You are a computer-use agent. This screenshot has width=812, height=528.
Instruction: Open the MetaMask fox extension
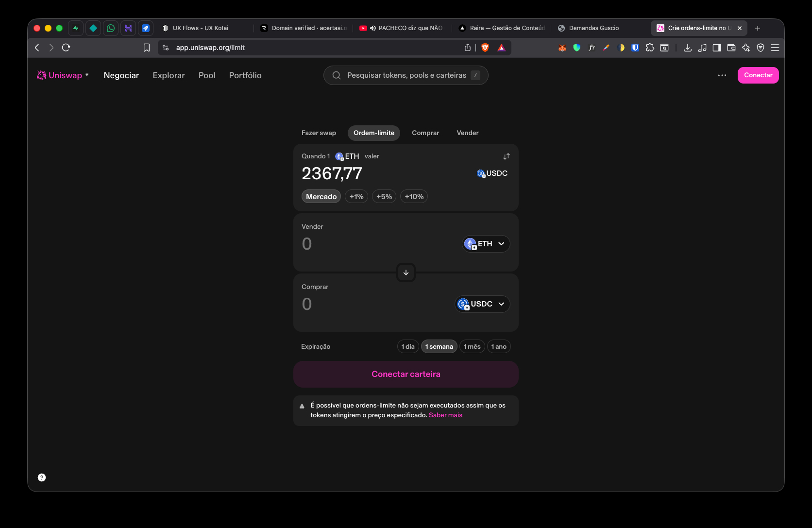562,48
